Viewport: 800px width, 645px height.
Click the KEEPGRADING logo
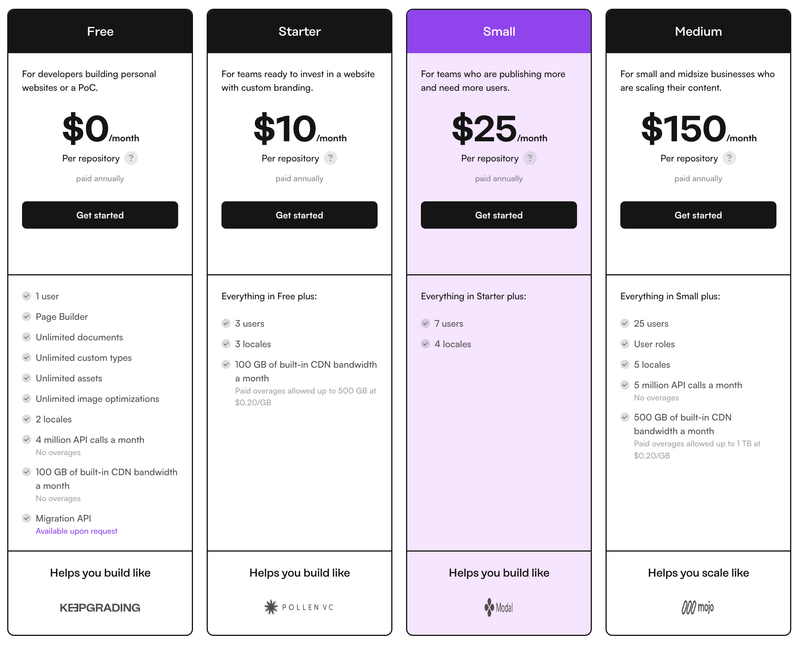pos(100,607)
